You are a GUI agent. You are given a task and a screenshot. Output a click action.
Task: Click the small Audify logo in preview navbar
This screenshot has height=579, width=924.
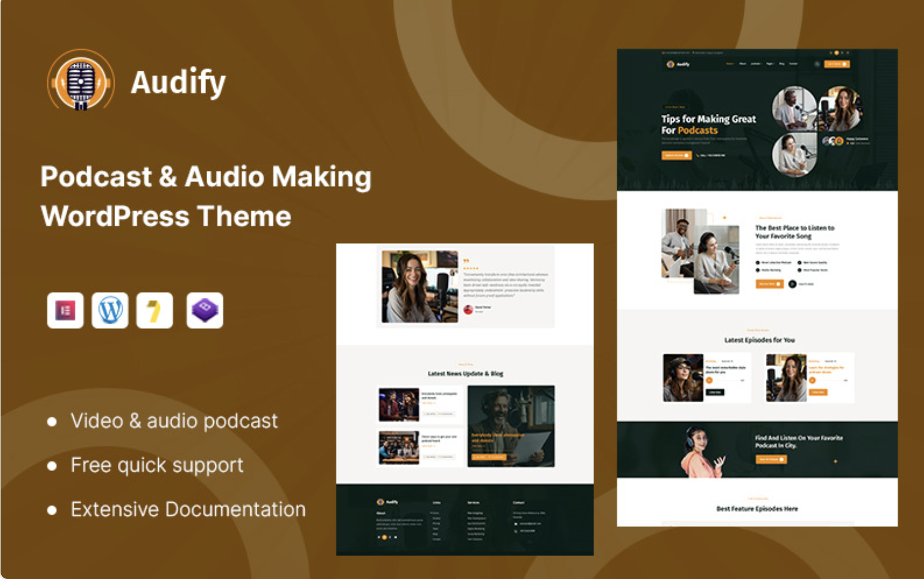[x=678, y=64]
